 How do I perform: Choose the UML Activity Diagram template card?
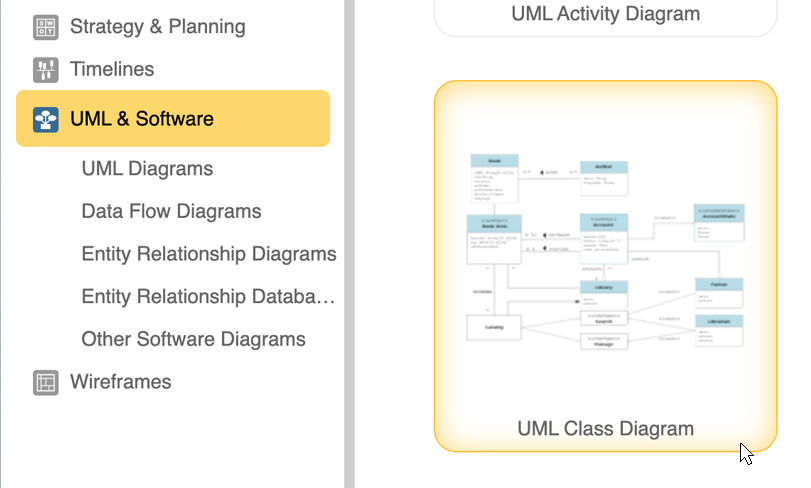tap(606, 18)
